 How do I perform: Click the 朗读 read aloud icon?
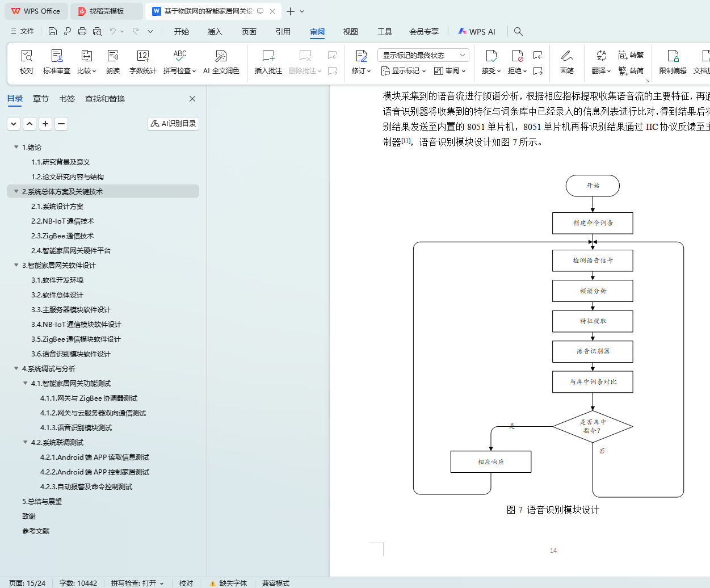click(x=113, y=62)
